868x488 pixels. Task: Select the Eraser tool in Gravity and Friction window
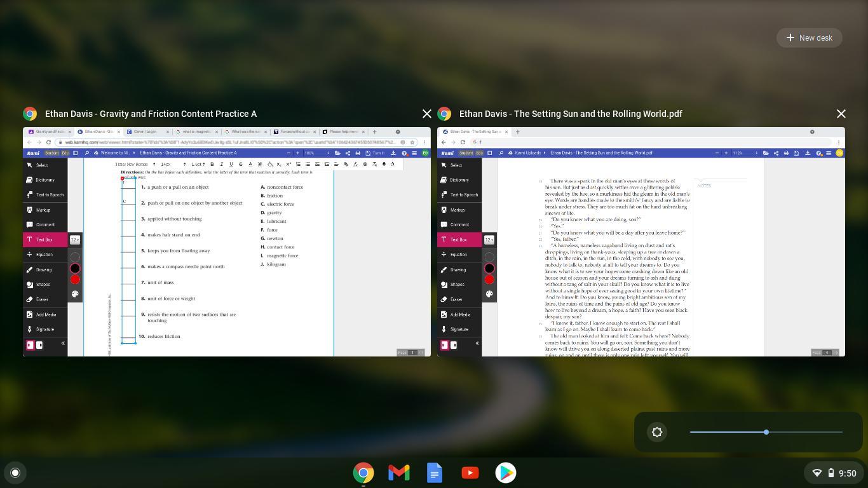click(x=42, y=299)
